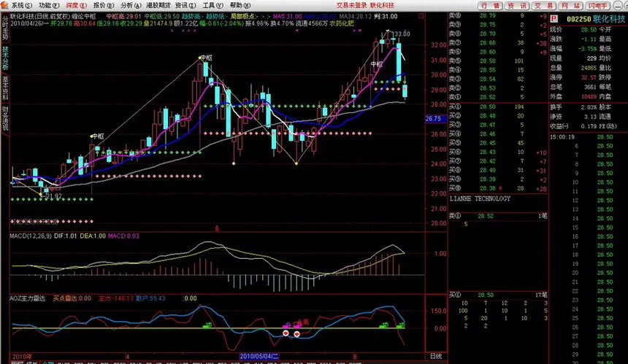Screen dimensions: 628x364
Task: Click the first red buy-signal circle in AOZ panel
Action: (x=286, y=333)
